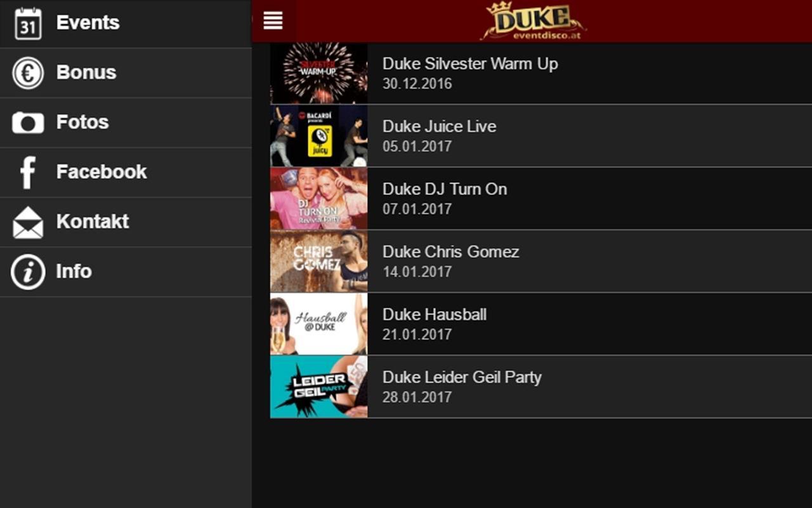812x508 pixels.
Task: Select the Duke Hausball title
Action: [435, 315]
